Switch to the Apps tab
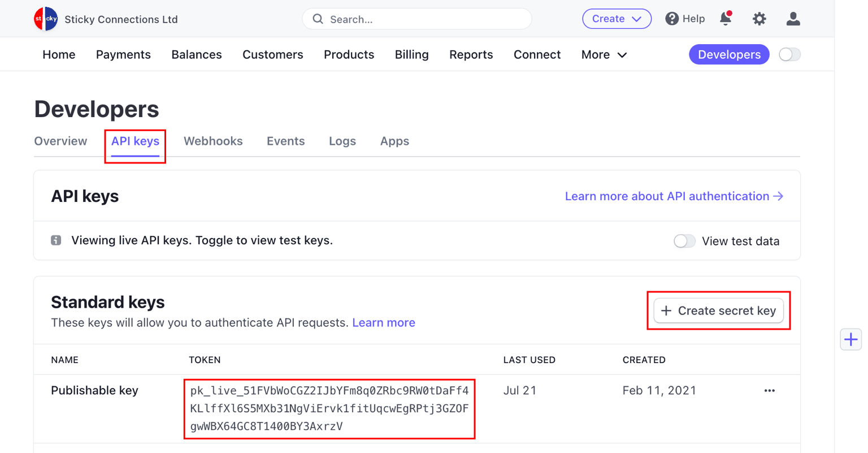868x453 pixels. 394,141
